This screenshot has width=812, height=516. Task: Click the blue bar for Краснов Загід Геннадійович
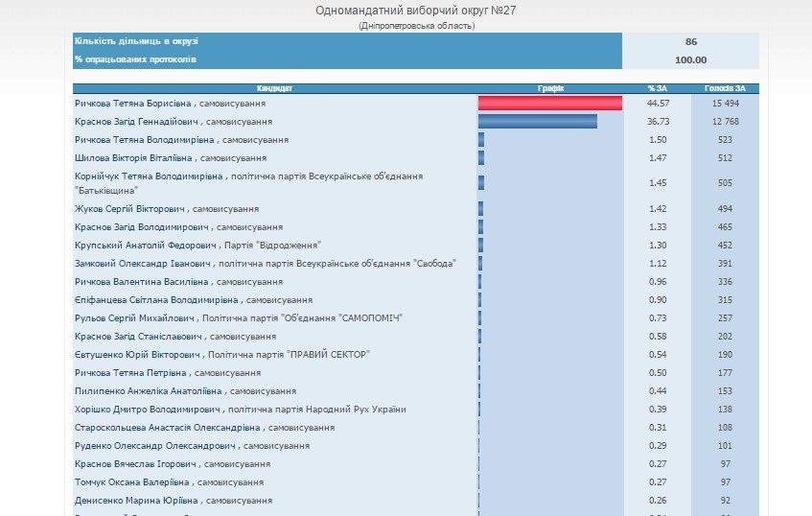538,122
